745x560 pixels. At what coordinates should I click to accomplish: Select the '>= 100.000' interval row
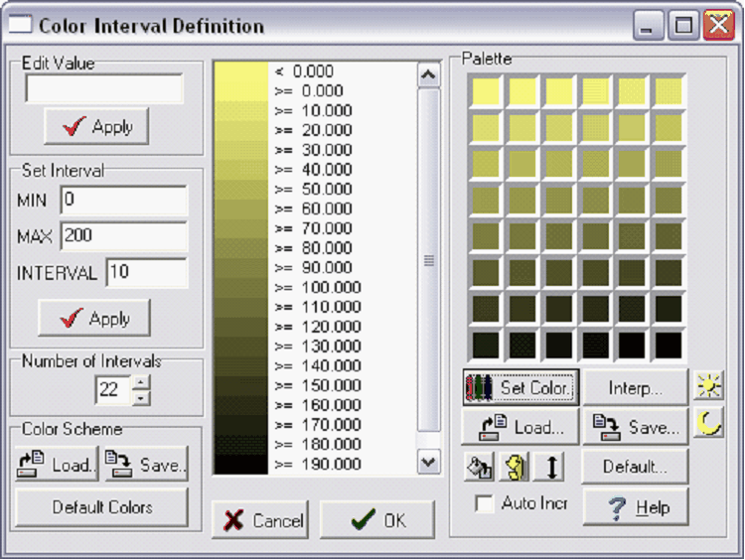pos(318,287)
